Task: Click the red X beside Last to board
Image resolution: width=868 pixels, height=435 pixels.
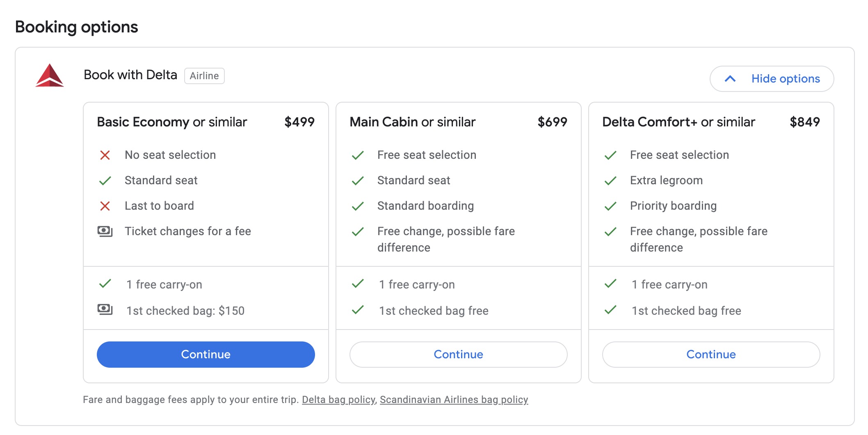Action: [x=106, y=206]
